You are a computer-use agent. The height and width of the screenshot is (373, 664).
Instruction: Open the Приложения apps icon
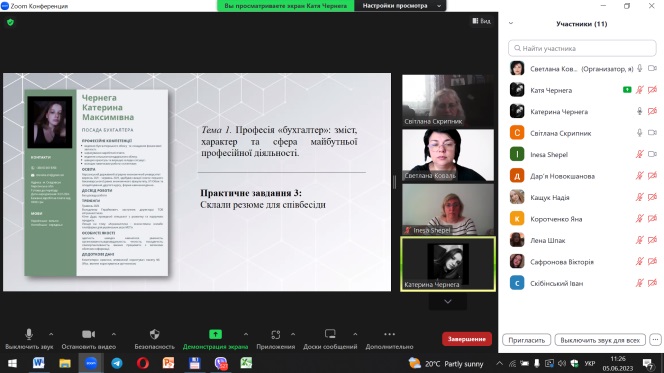pyautogui.click(x=276, y=334)
